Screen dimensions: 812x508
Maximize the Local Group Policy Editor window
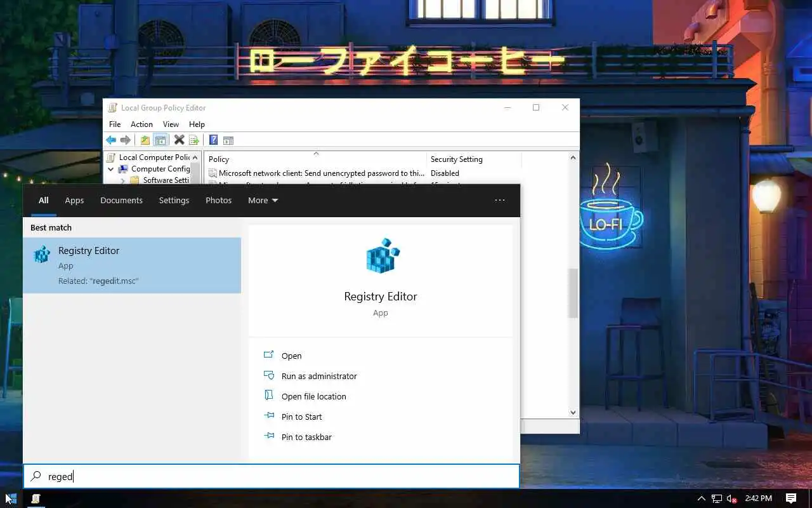(x=536, y=108)
